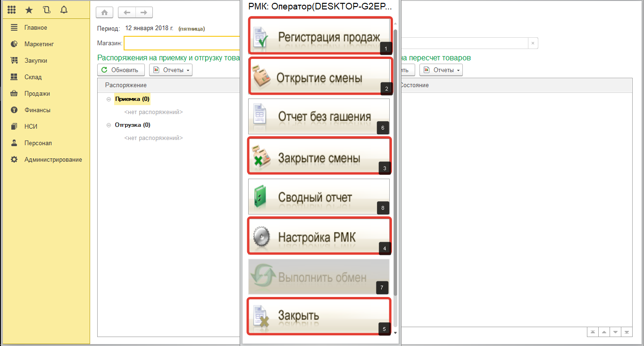This screenshot has width=644, height=346.
Task: Collapse the Приемка (0) group
Action: 109,99
